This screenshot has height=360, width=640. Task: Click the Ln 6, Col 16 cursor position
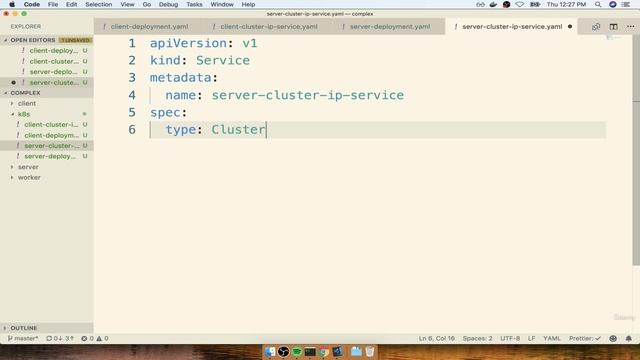[x=436, y=338]
